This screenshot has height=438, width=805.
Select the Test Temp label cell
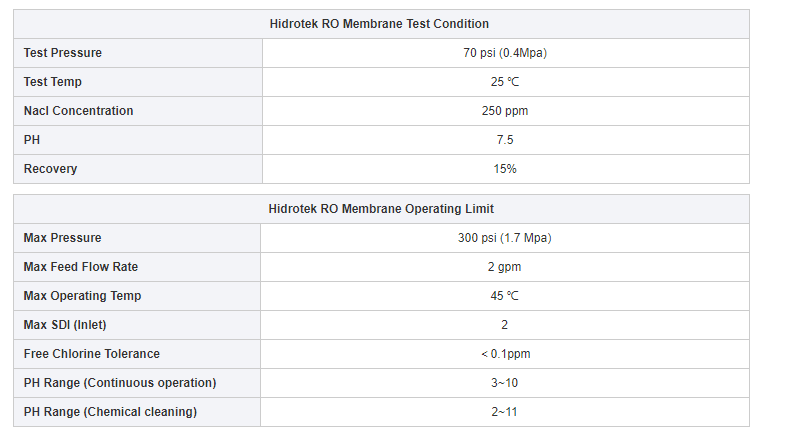[53, 82]
